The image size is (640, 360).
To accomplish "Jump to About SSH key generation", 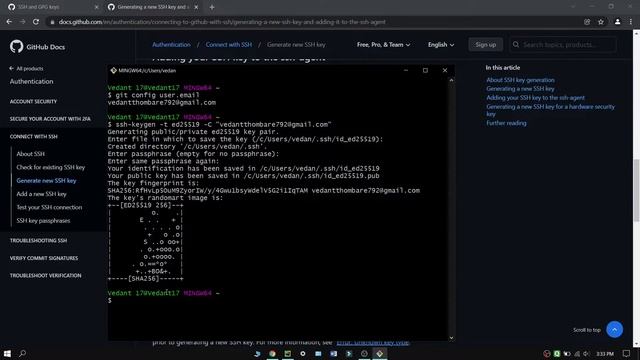I will pos(520,80).
